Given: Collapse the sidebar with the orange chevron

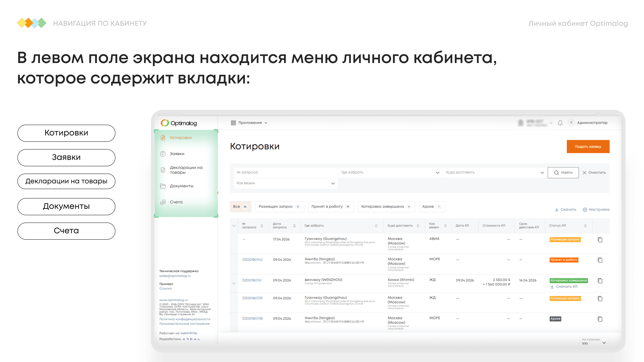Looking at the screenshot, I should coord(218,193).
